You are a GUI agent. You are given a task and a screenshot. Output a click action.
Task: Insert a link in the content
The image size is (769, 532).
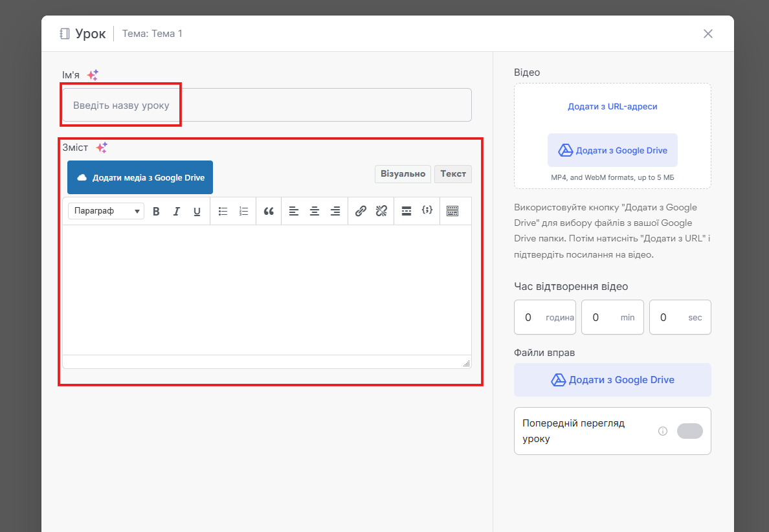(x=361, y=211)
